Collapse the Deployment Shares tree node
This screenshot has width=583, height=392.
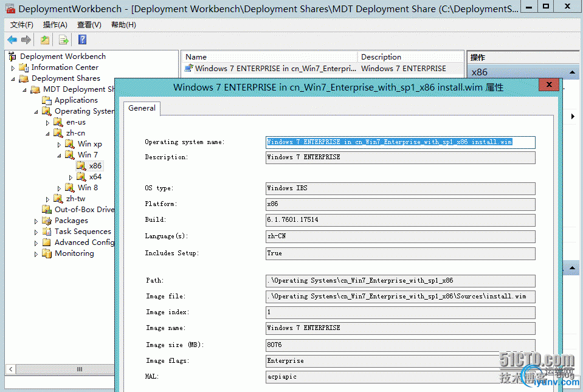coord(13,78)
